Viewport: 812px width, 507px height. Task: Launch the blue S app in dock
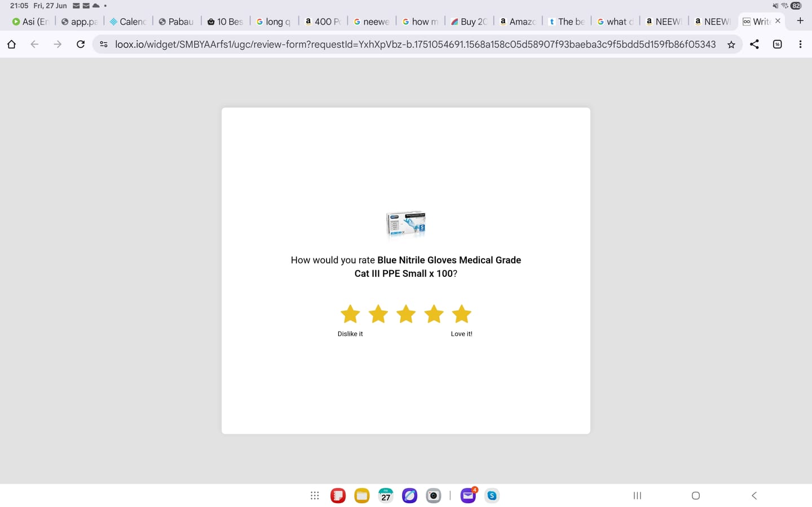[492, 496]
